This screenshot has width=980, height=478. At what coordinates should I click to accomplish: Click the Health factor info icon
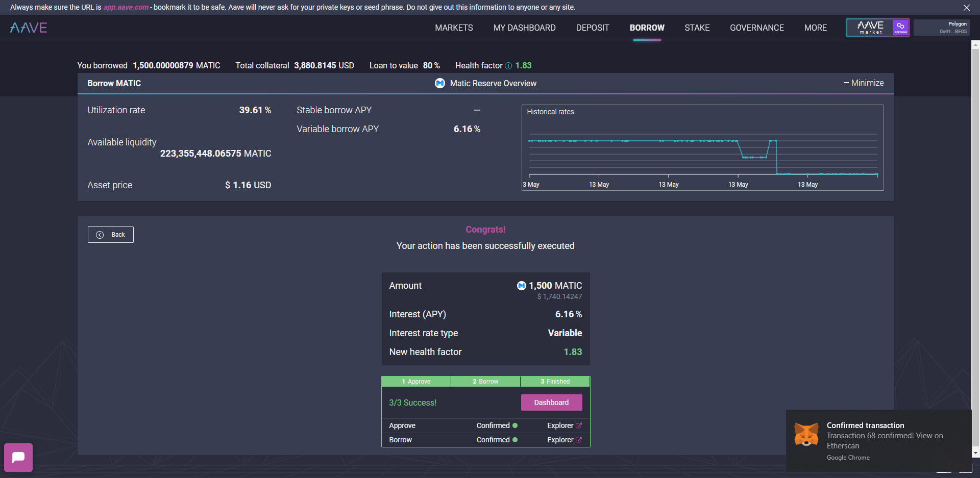click(x=508, y=66)
